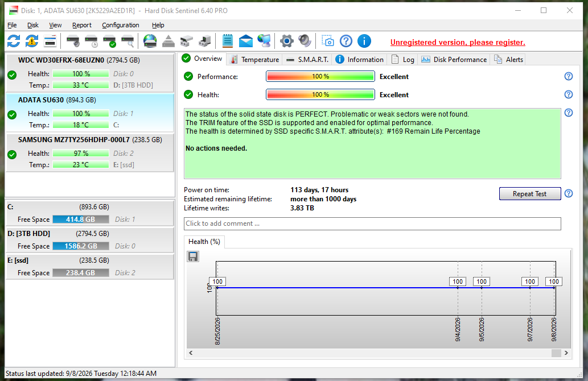
Task: Click the speaker sound toolbar icon
Action: [x=305, y=41]
